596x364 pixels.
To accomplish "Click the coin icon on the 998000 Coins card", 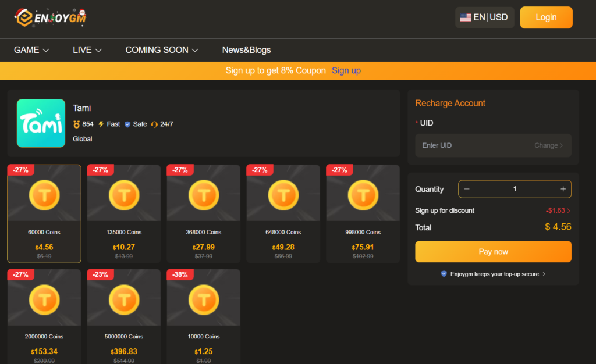I will (363, 196).
